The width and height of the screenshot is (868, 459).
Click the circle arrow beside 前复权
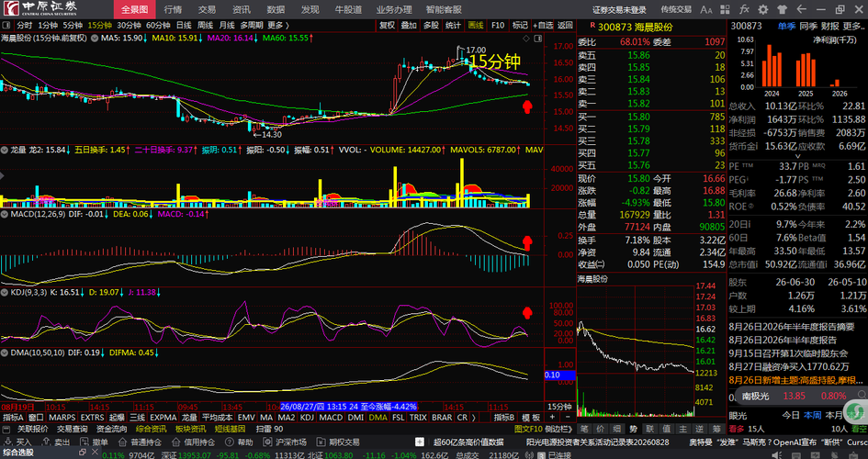[x=94, y=39]
